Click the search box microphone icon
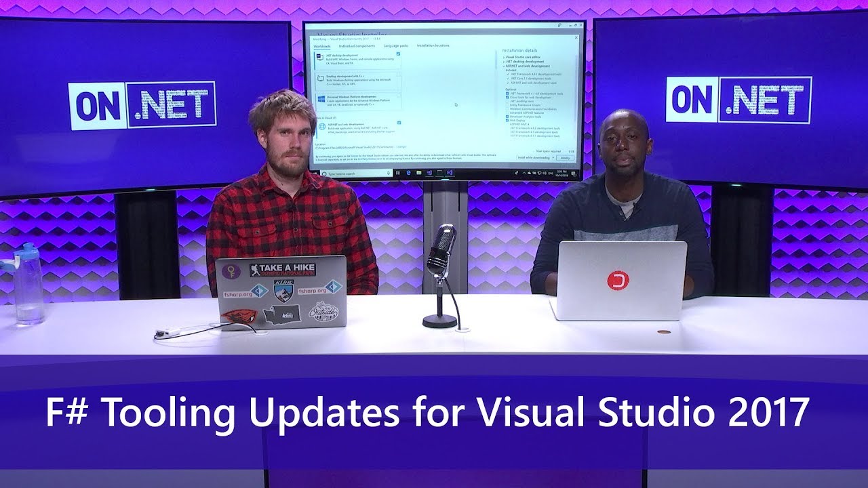 pyautogui.click(x=389, y=173)
